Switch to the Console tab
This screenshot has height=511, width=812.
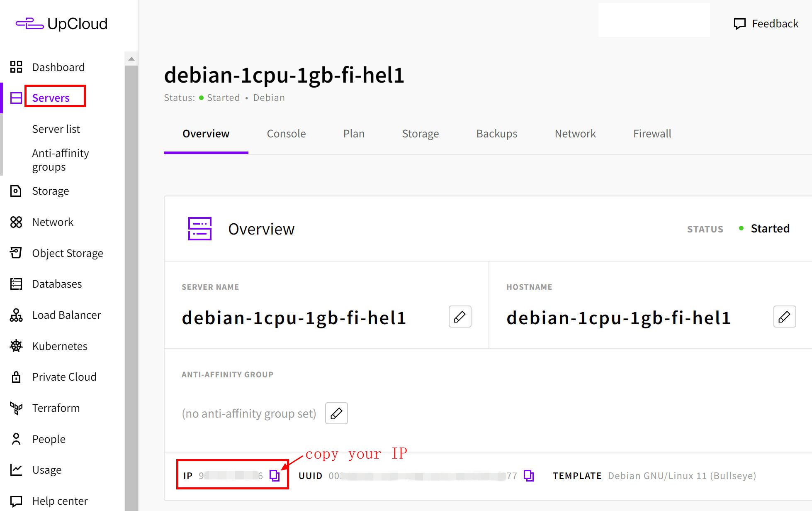tap(286, 134)
